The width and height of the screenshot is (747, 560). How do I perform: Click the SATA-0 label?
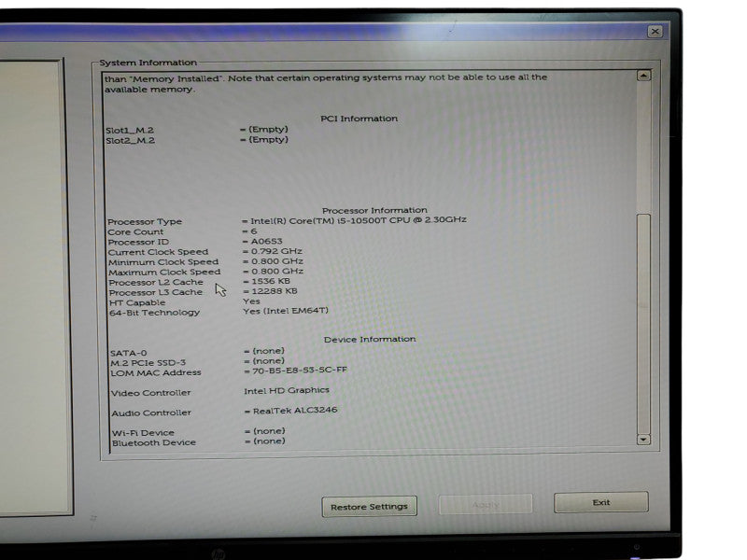[129, 353]
